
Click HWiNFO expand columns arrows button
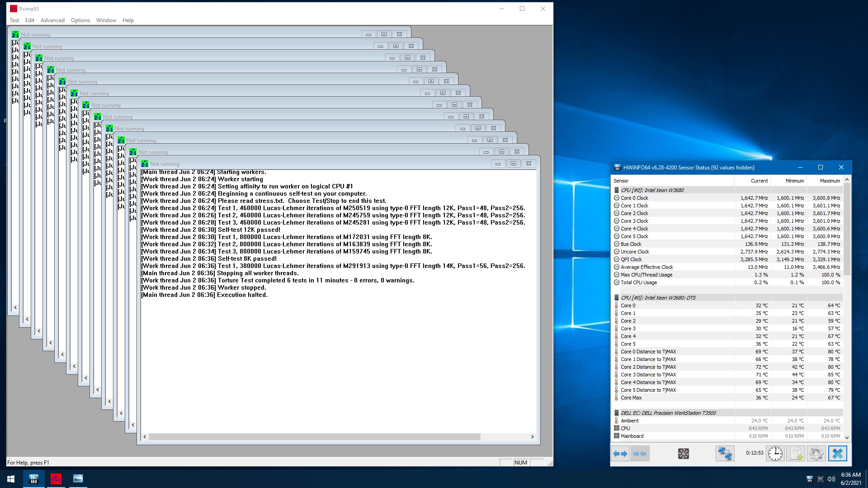(620, 454)
